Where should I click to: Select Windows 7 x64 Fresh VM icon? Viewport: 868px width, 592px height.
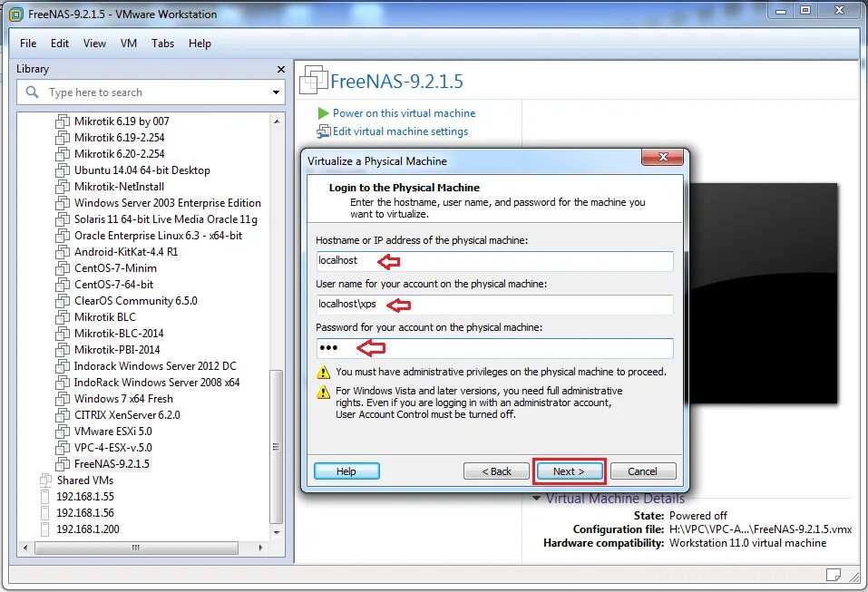pos(63,399)
